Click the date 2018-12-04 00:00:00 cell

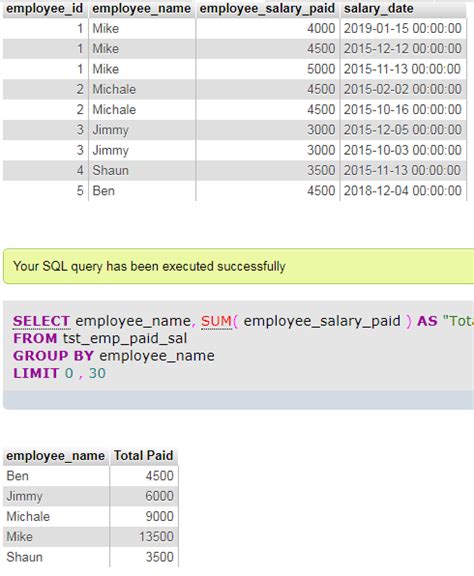[403, 191]
